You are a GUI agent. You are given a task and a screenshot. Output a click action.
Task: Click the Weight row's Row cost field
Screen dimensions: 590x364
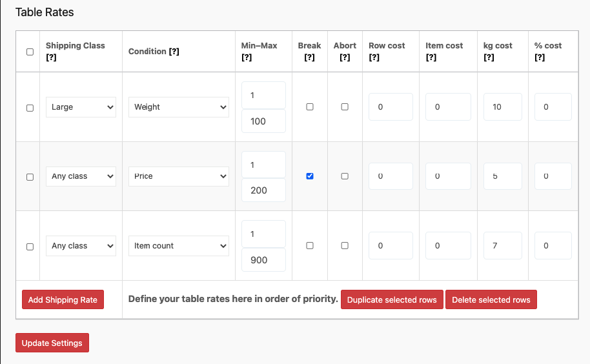pyautogui.click(x=391, y=107)
